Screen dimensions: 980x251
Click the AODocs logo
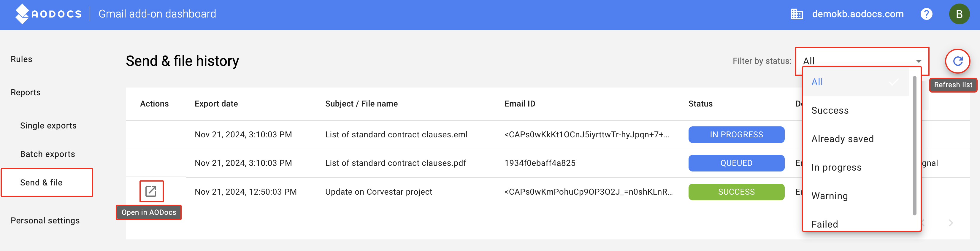click(x=49, y=14)
